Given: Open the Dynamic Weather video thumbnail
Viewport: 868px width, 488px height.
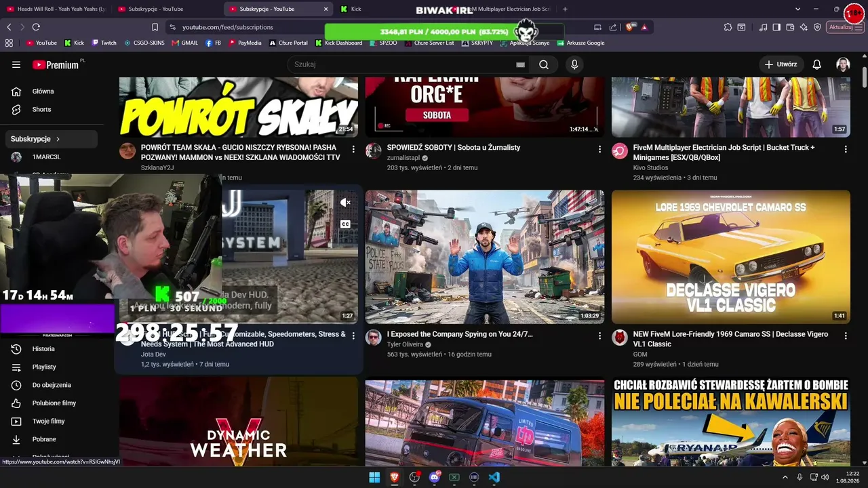Looking at the screenshot, I should click(x=239, y=422).
